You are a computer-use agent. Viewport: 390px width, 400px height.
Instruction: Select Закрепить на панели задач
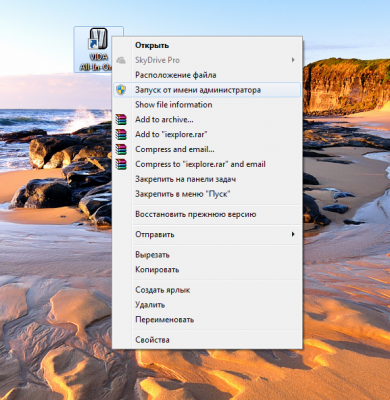coord(207,179)
